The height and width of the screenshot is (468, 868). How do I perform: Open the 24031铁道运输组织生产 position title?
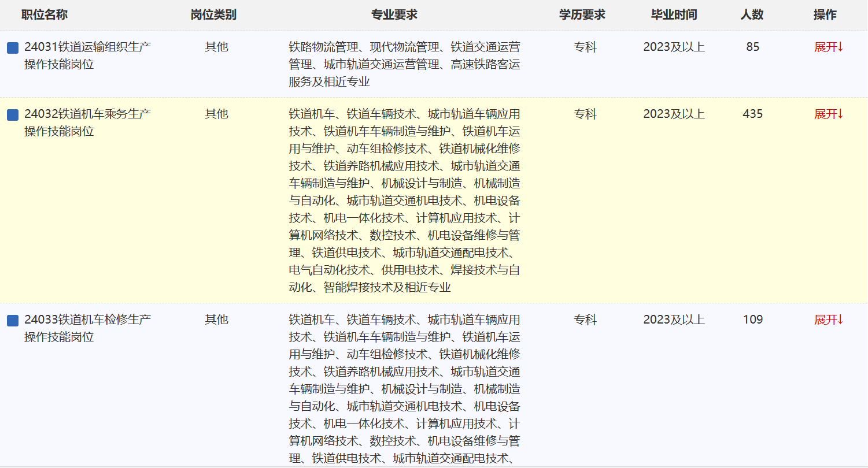tap(87, 47)
